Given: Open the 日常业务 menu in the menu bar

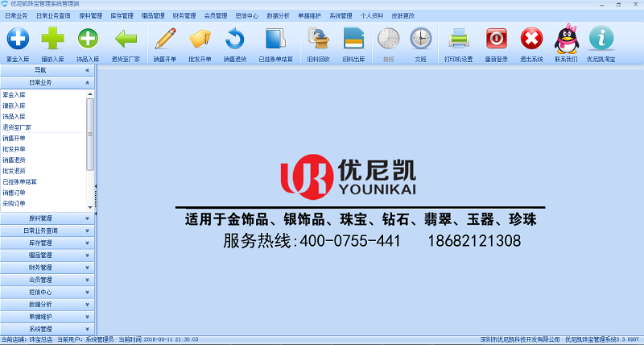Looking at the screenshot, I should (x=16, y=15).
